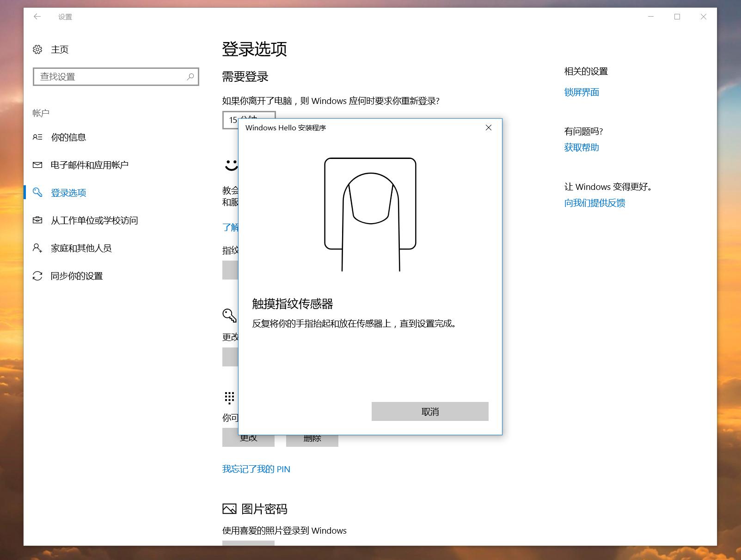Click the sync icon for 同步你的设置
The height and width of the screenshot is (560, 741).
[37, 276]
